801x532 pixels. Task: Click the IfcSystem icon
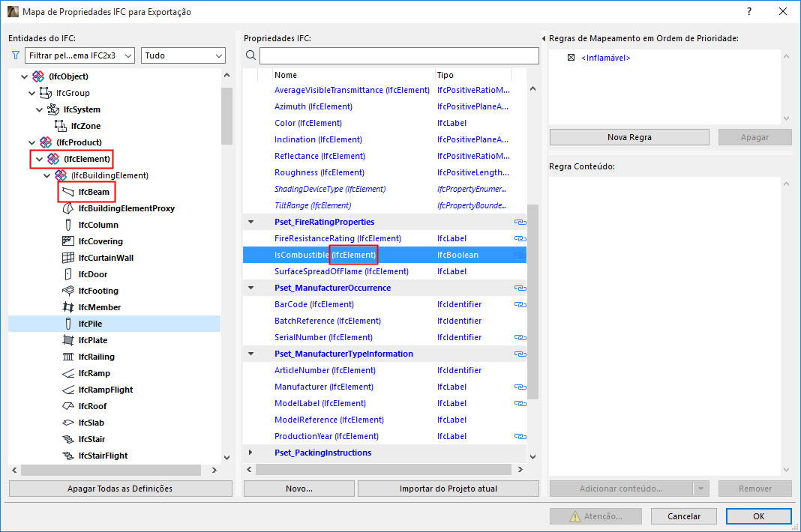coord(53,109)
